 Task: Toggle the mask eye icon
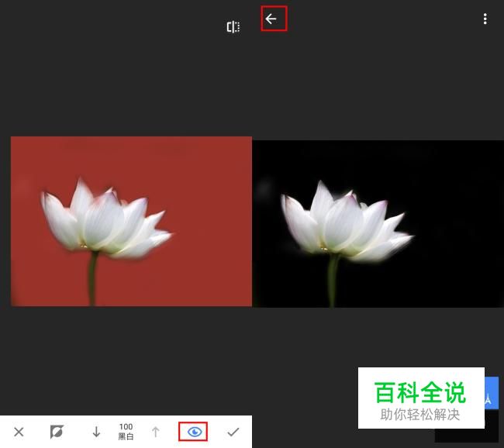click(x=195, y=432)
